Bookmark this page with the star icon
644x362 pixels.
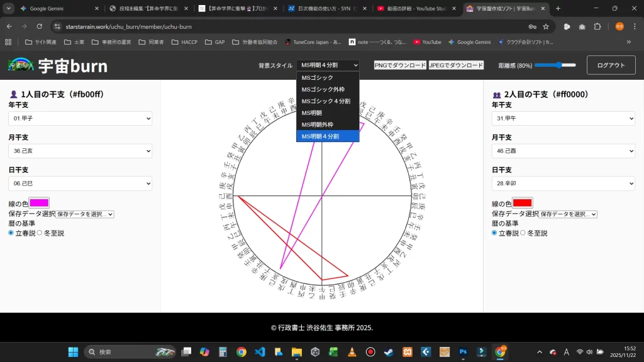(546, 26)
